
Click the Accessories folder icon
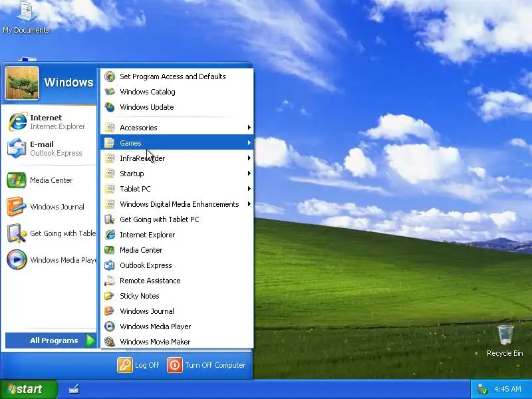tap(110, 128)
